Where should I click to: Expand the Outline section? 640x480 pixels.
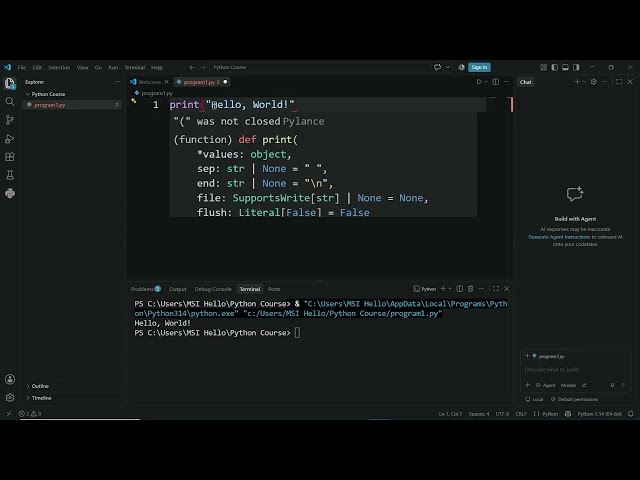(x=40, y=386)
